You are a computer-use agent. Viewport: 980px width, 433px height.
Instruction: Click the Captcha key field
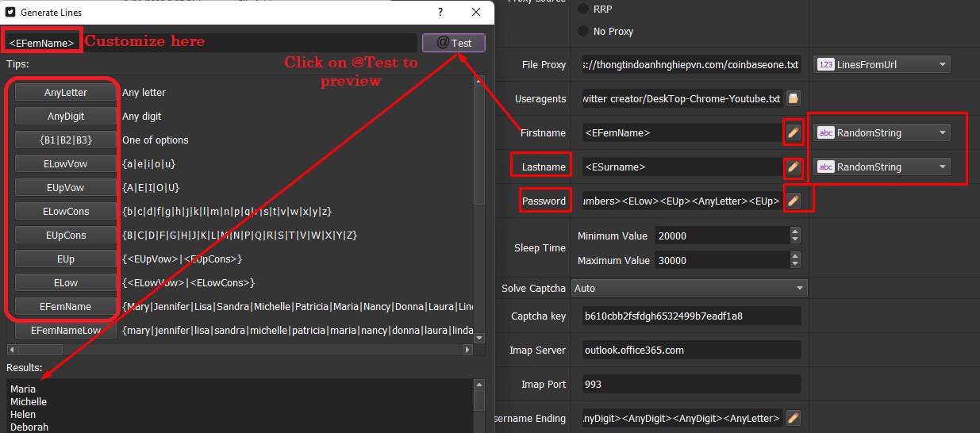tap(691, 316)
